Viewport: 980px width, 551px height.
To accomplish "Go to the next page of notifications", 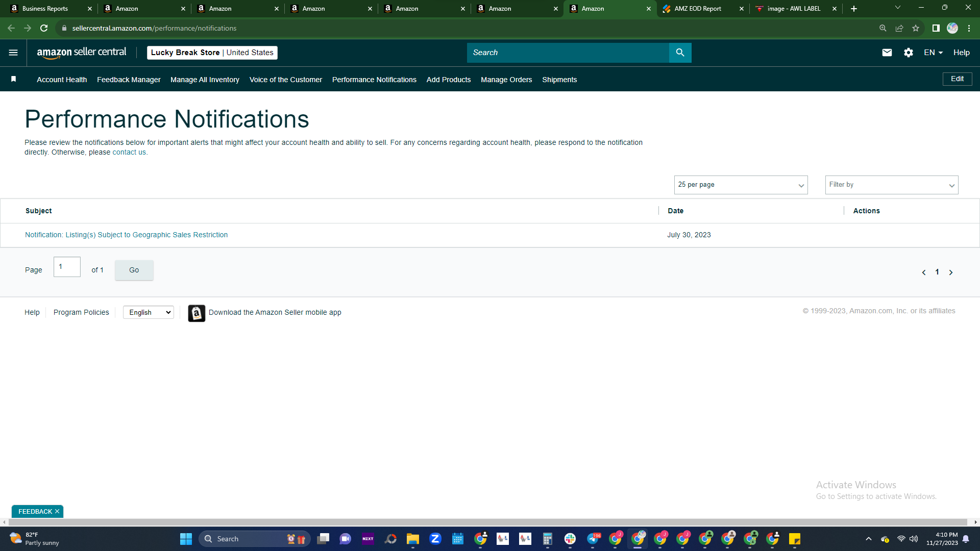I will 951,272.
